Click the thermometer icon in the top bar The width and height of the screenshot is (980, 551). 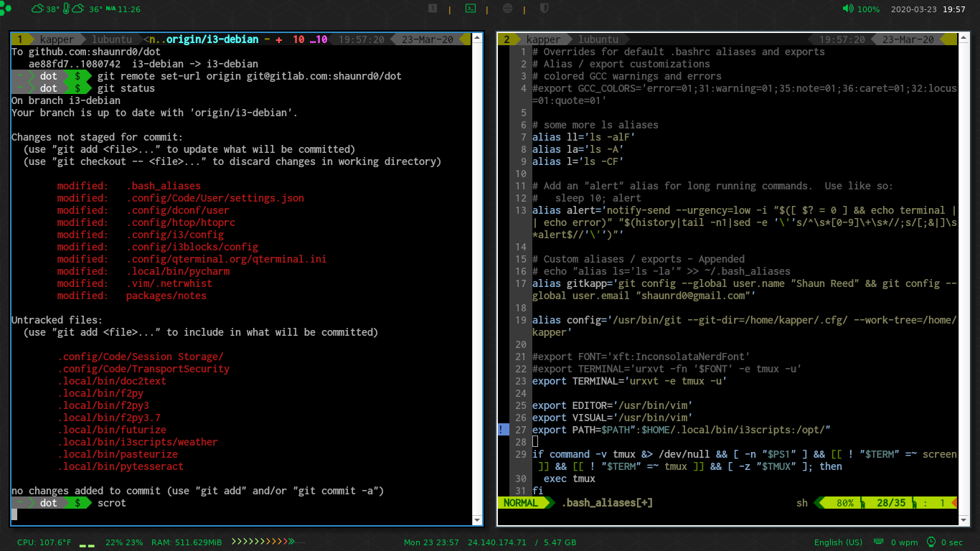(x=67, y=9)
